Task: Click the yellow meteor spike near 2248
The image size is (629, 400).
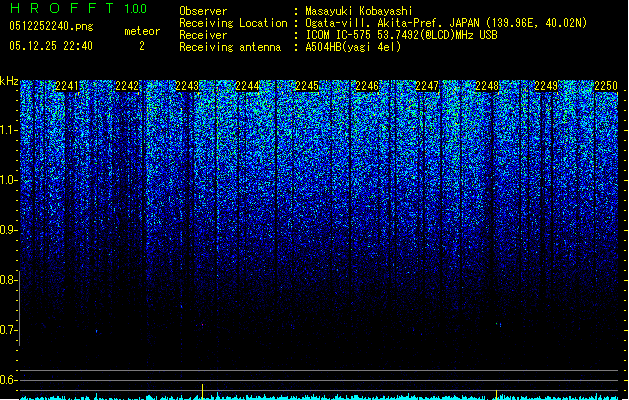Action: point(497,394)
